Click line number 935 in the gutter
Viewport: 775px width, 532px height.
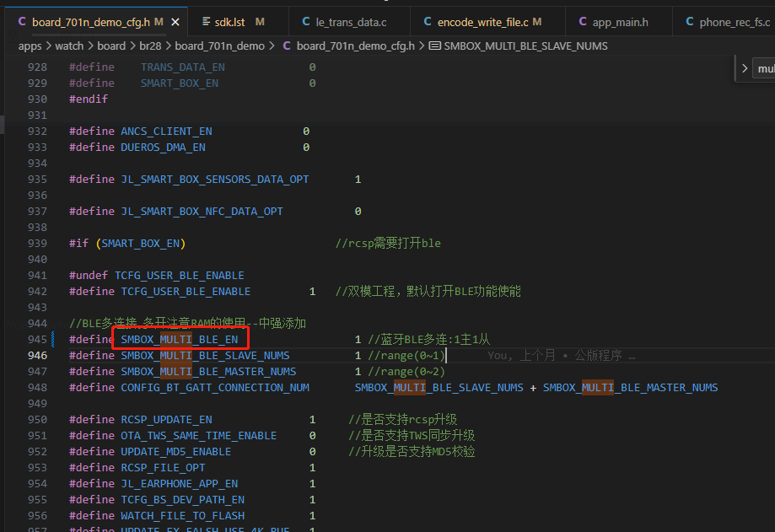click(x=38, y=180)
